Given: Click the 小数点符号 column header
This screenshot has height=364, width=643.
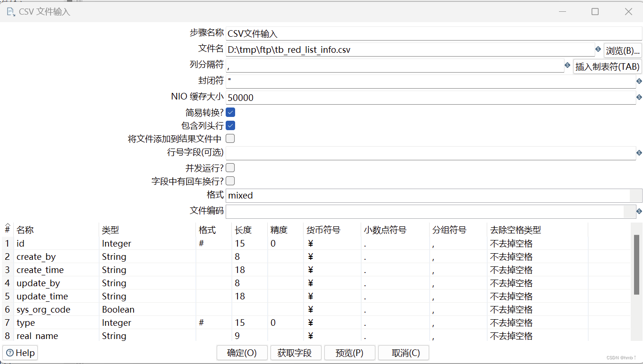Looking at the screenshot, I should (395, 230).
